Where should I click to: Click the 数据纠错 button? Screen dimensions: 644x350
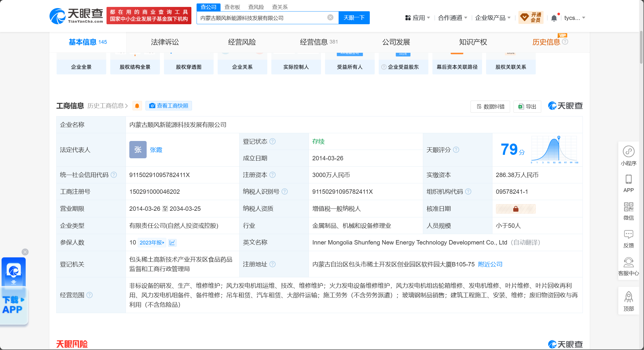point(490,106)
